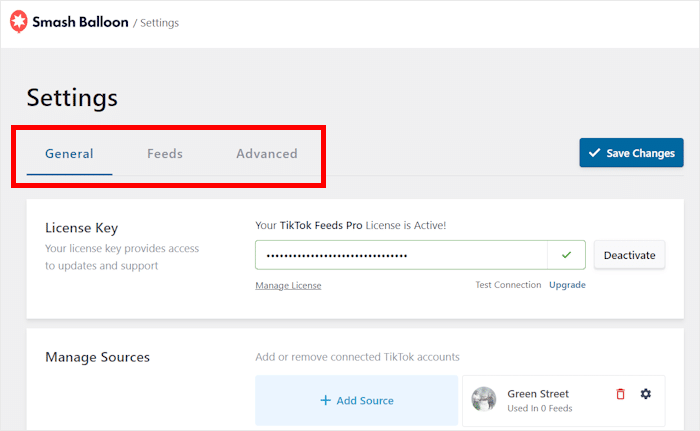Select the Green Street profile avatar
This screenshot has width=700, height=431.
pyautogui.click(x=484, y=399)
